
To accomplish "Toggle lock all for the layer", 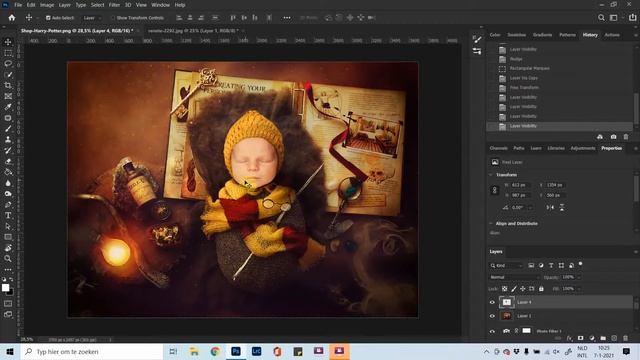I will click(x=541, y=289).
